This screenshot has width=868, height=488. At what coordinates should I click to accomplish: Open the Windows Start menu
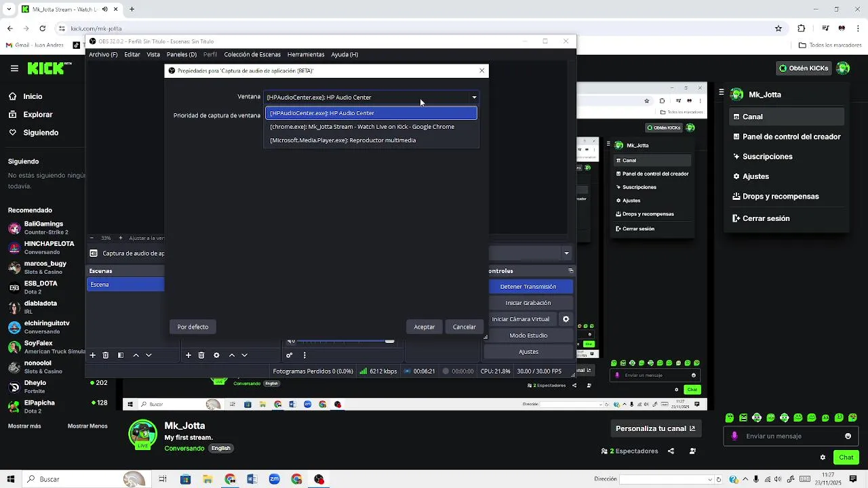coord(11,479)
